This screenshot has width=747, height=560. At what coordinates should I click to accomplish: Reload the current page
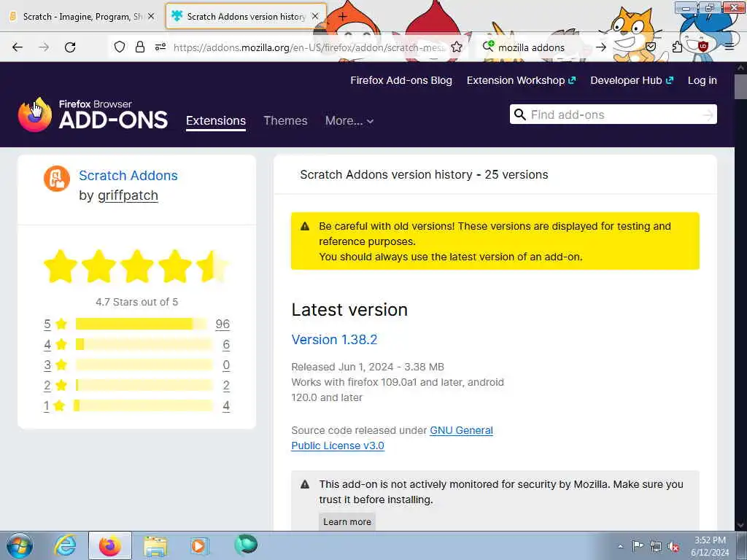tap(70, 47)
